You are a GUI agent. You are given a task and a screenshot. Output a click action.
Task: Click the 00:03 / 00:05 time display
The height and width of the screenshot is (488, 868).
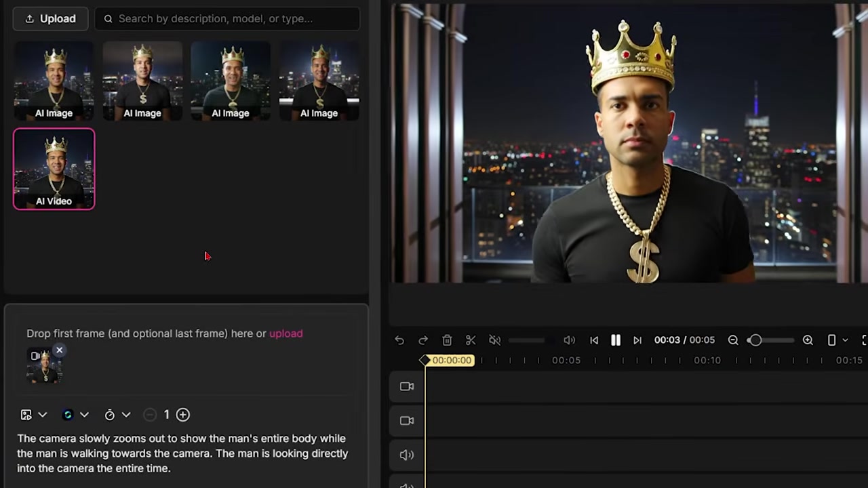[x=684, y=340]
